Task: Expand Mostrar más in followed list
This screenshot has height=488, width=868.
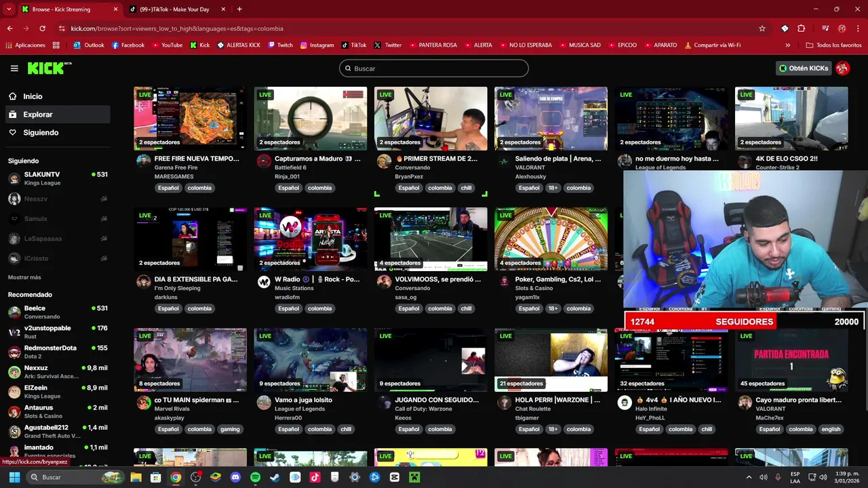Action: click(24, 277)
